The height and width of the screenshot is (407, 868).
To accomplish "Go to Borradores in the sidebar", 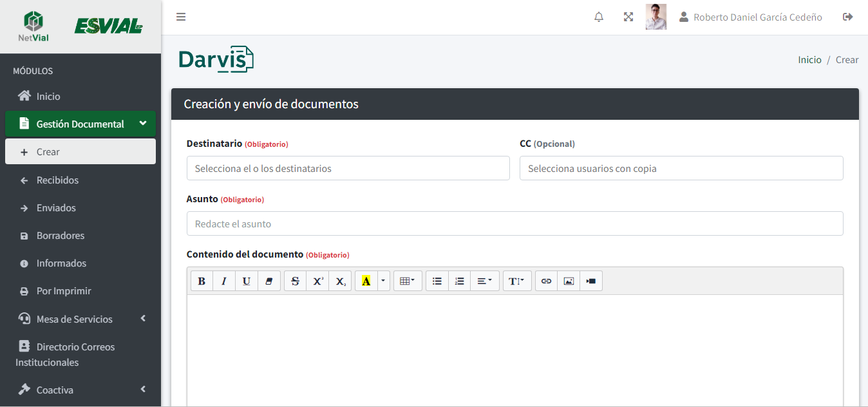I will pos(61,236).
